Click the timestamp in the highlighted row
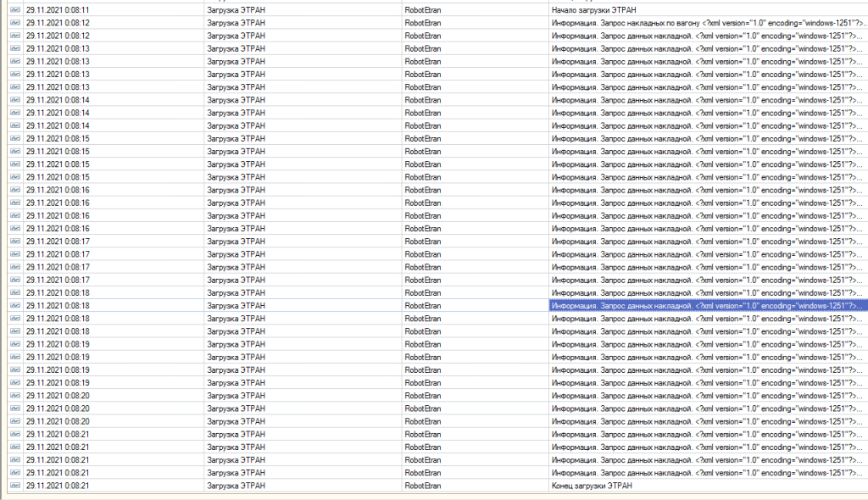Image resolution: width=868 pixels, height=500 pixels. [x=58, y=306]
